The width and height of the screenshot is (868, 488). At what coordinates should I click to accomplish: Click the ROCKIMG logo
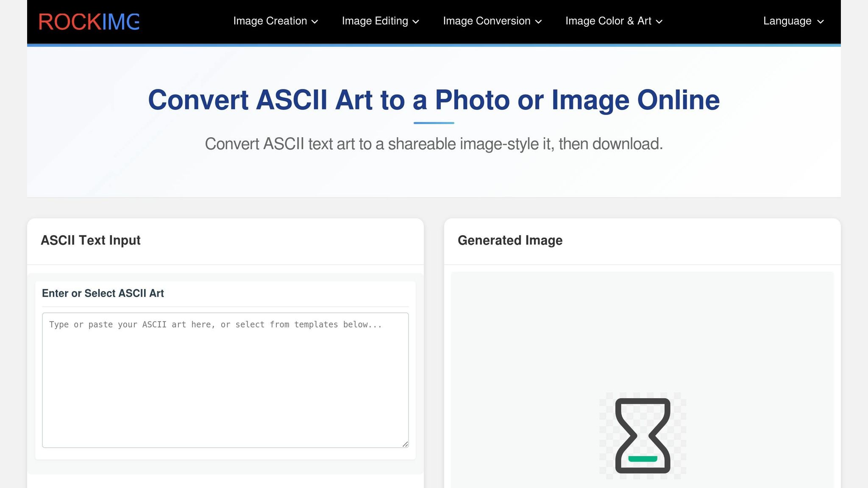(89, 22)
